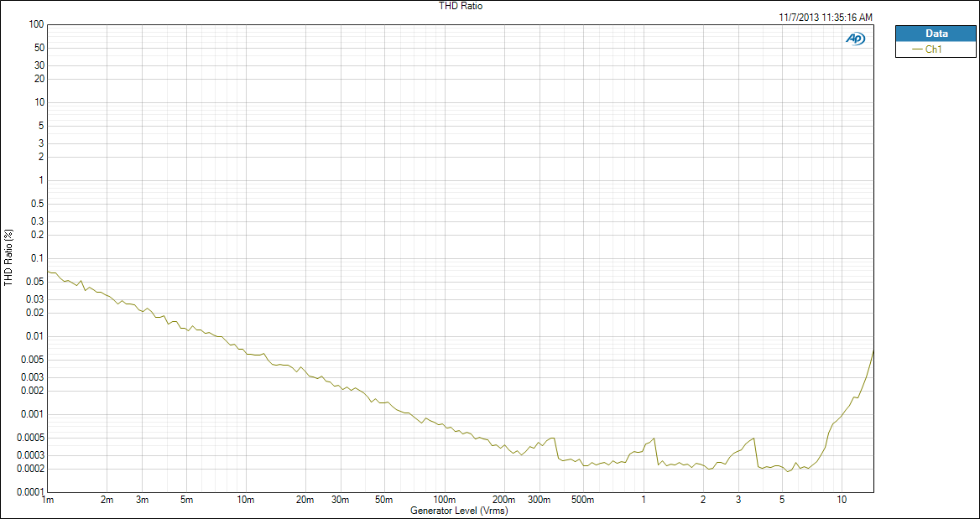Select the Ch1 legend entry
The image size is (980, 519).
(x=936, y=50)
